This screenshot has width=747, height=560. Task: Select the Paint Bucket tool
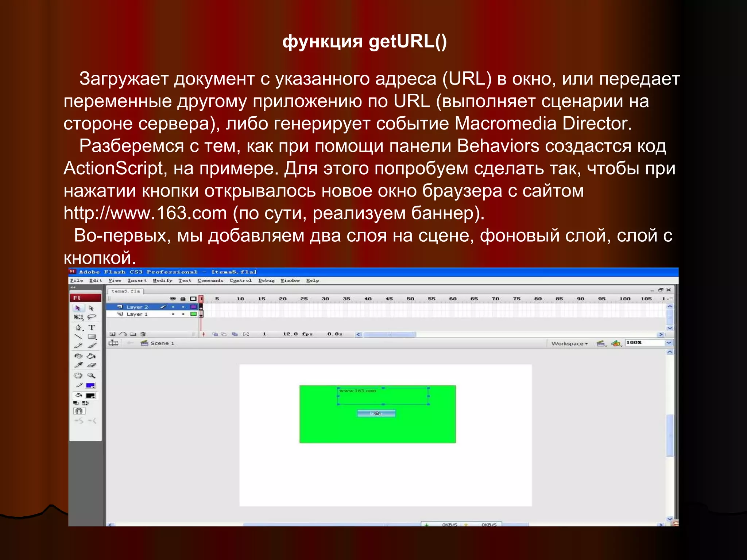pyautogui.click(x=91, y=356)
